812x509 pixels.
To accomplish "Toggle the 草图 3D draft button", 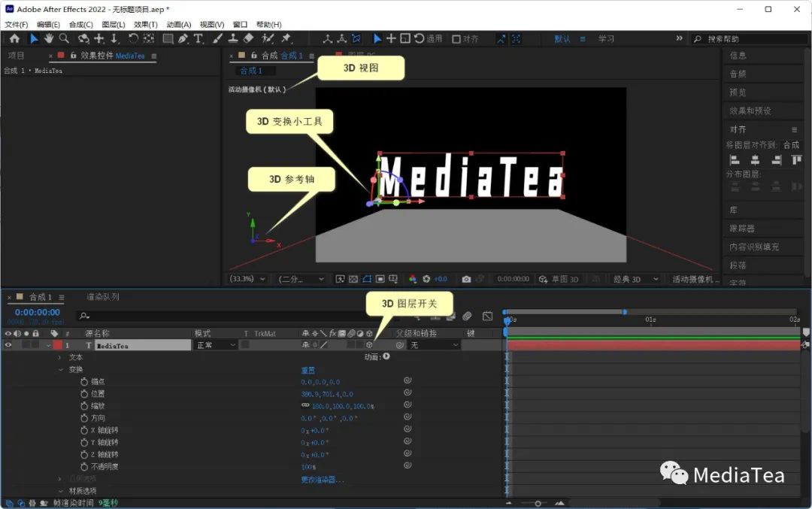I will [558, 279].
